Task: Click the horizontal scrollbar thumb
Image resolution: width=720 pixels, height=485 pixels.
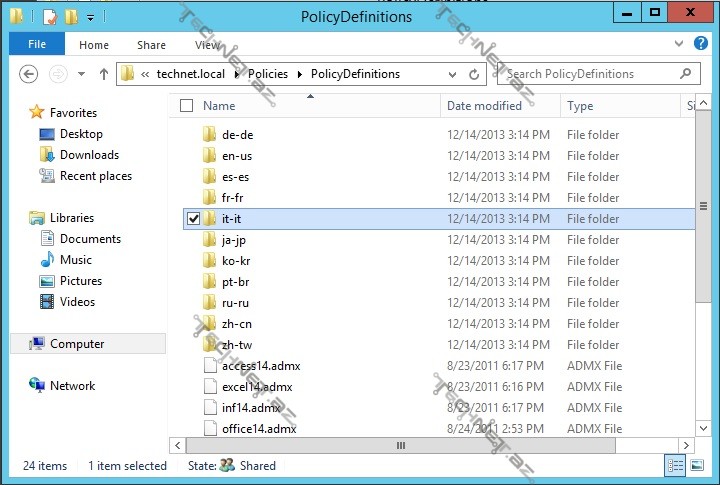Action: point(401,446)
